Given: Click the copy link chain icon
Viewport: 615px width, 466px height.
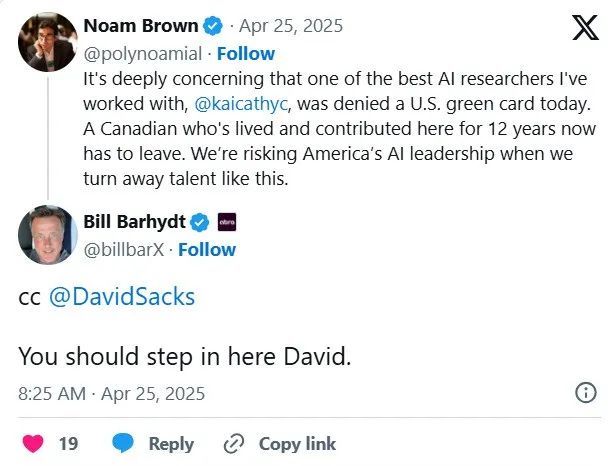Looking at the screenshot, I should coord(235,443).
